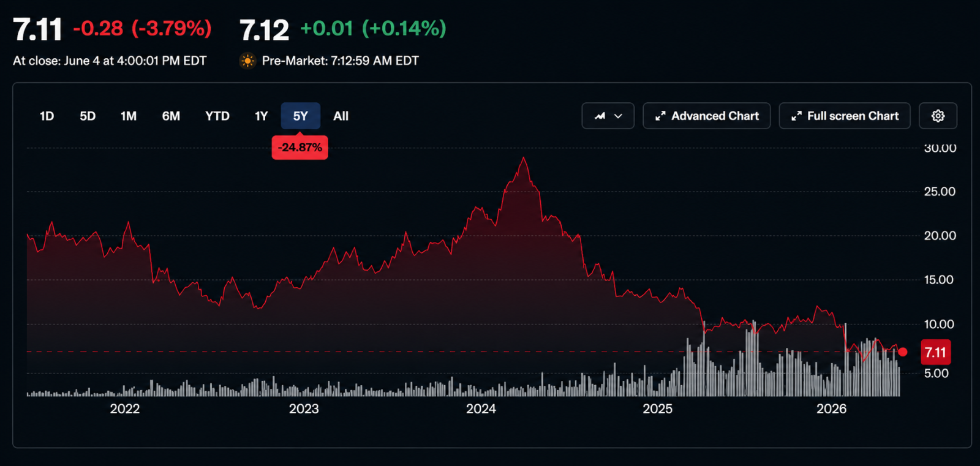This screenshot has width=980, height=466.
Task: Open the Full screen Chart button
Action: coord(844,116)
